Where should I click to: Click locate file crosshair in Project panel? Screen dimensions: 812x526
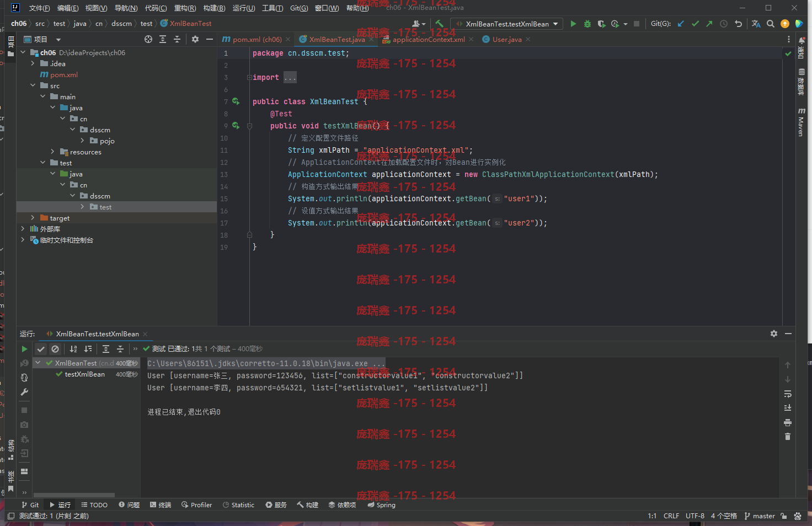148,39
